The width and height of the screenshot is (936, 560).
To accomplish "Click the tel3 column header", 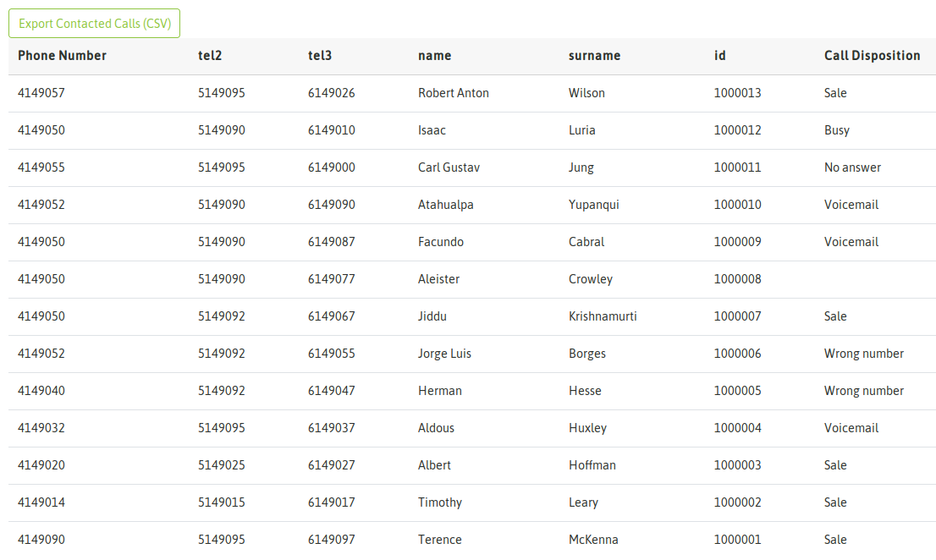I will click(320, 56).
